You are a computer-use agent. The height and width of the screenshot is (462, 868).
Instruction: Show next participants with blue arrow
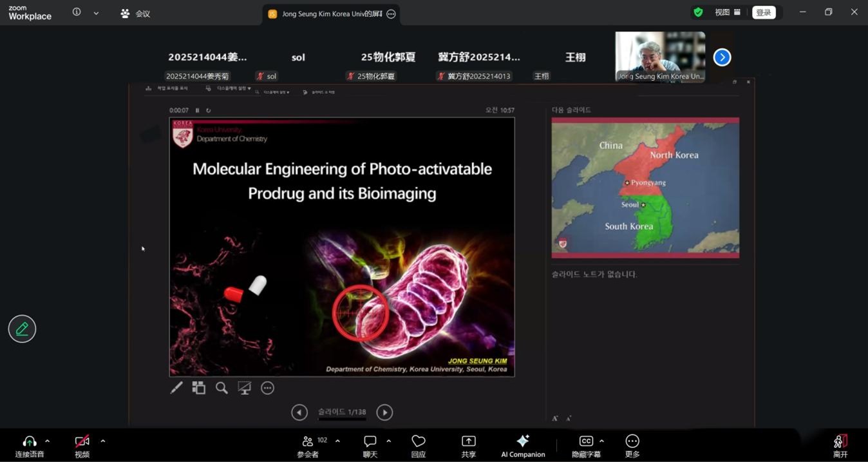(x=722, y=57)
